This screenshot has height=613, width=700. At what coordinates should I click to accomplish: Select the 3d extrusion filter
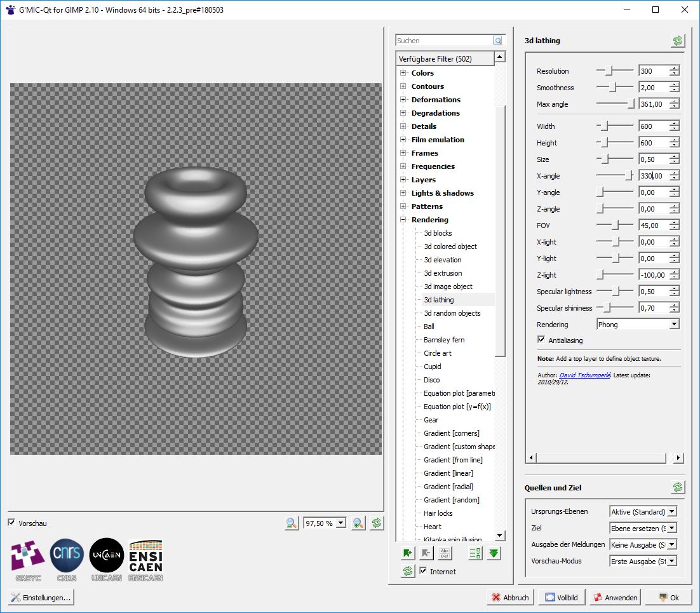443,273
